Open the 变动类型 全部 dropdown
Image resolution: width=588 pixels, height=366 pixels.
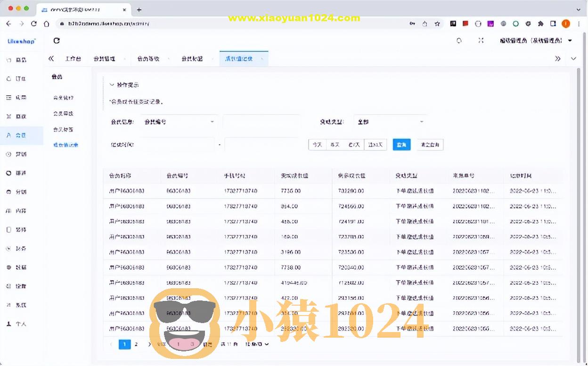pos(390,121)
